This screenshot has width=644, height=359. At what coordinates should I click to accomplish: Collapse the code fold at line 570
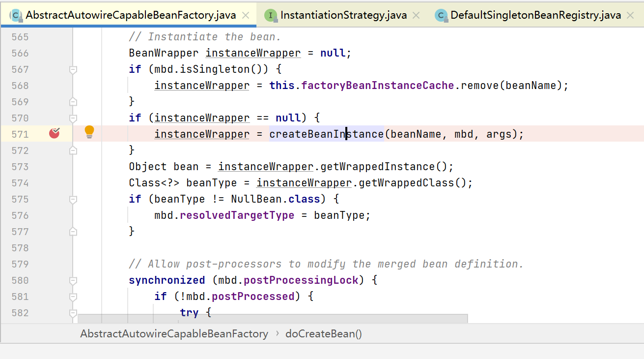tap(73, 119)
